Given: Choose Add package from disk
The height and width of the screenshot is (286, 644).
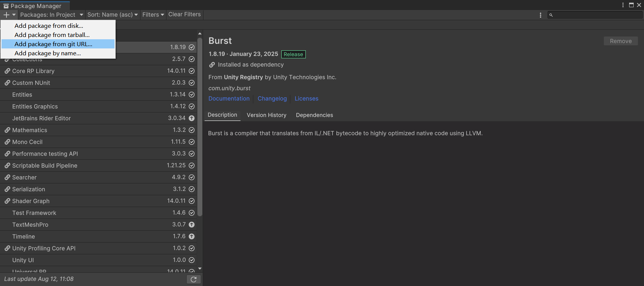Looking at the screenshot, I should (58, 26).
